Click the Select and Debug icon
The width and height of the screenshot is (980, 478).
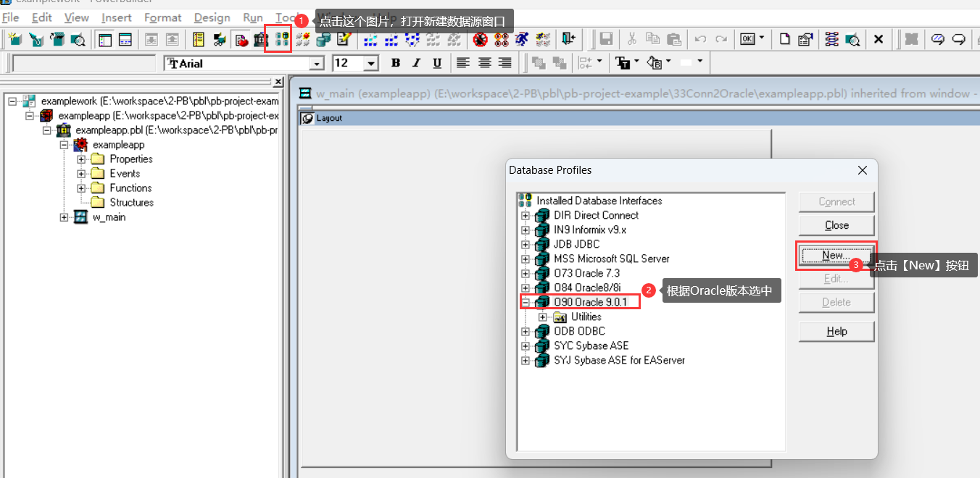point(501,39)
